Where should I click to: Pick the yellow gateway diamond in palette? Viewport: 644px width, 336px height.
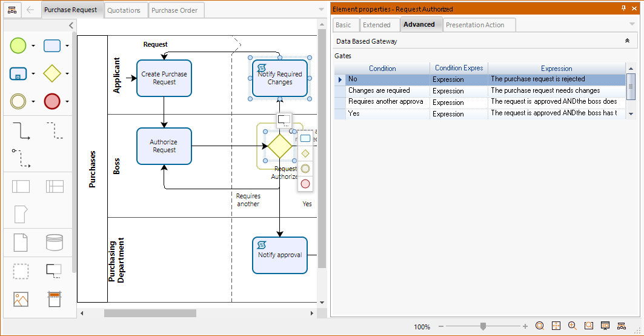(x=52, y=73)
